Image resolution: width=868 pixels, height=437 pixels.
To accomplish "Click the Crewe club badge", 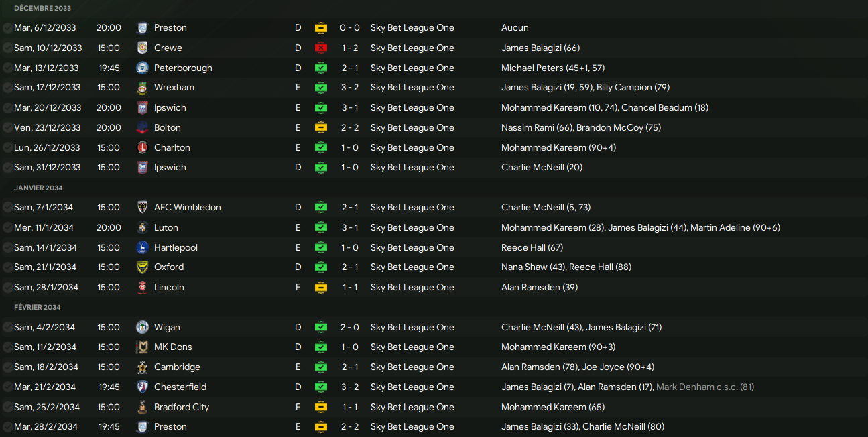I will [142, 48].
